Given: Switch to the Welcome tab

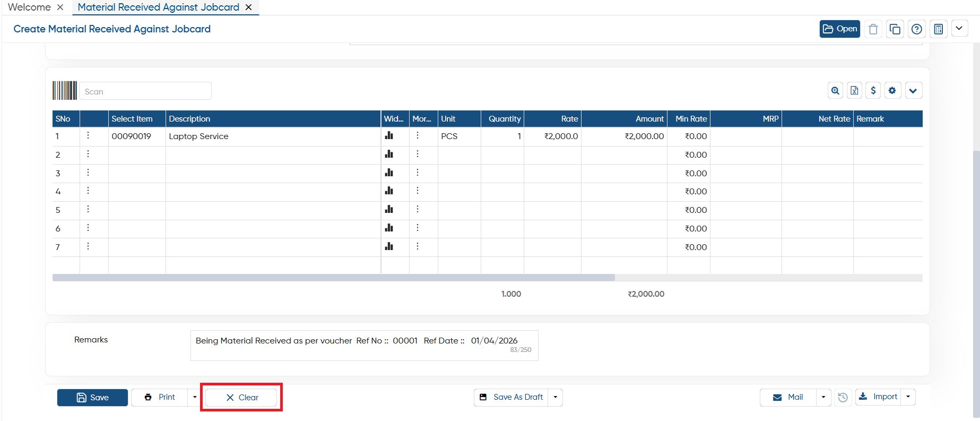Looking at the screenshot, I should [29, 7].
